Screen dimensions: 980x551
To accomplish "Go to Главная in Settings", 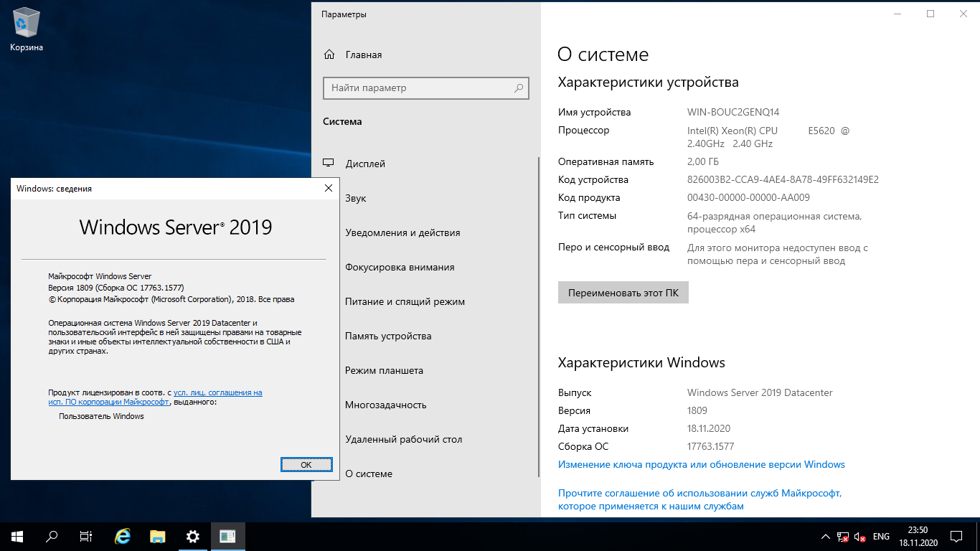I will click(363, 55).
